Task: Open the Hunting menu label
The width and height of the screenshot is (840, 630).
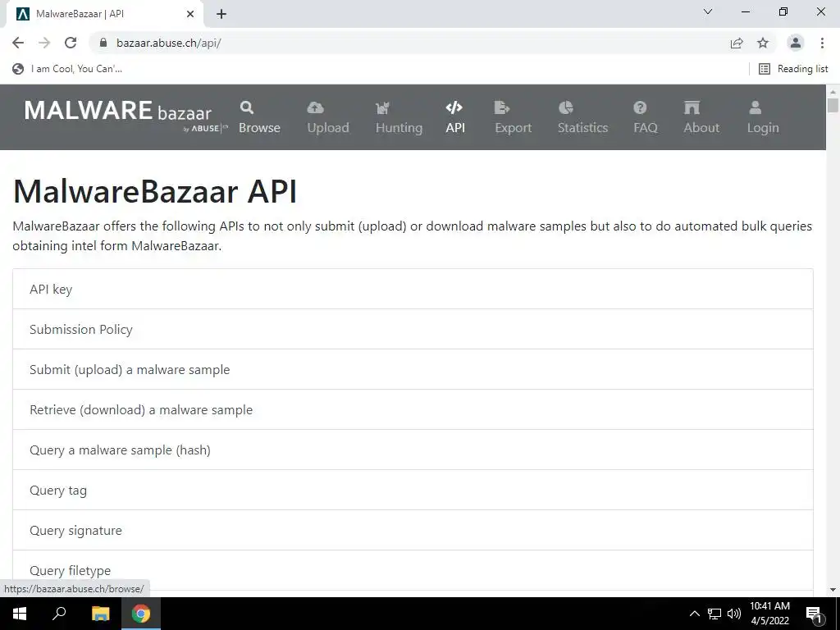Action: point(399,128)
